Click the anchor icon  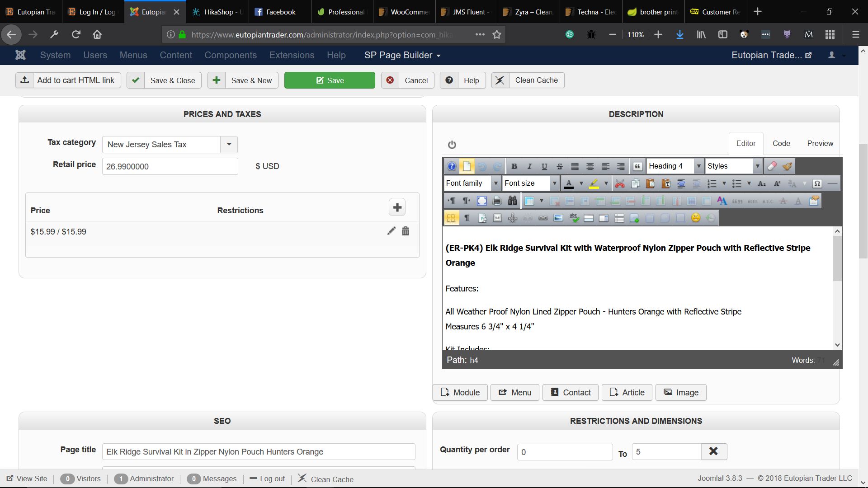pos(512,218)
